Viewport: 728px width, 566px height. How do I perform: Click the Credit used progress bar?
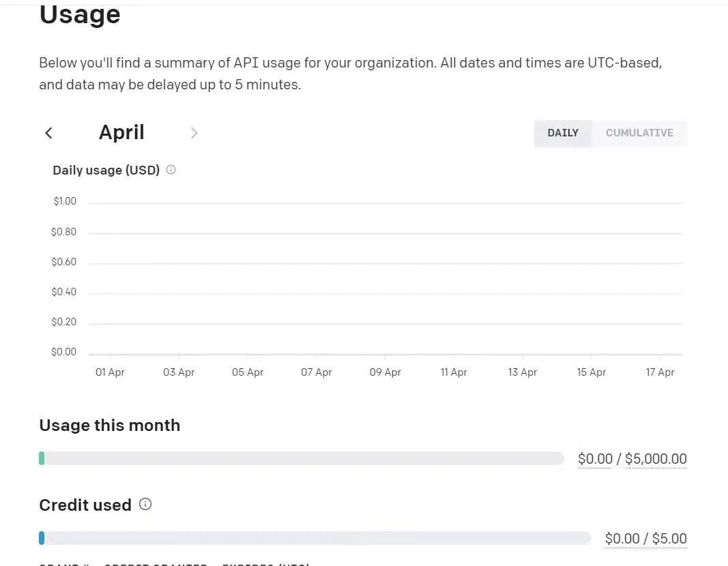click(315, 538)
